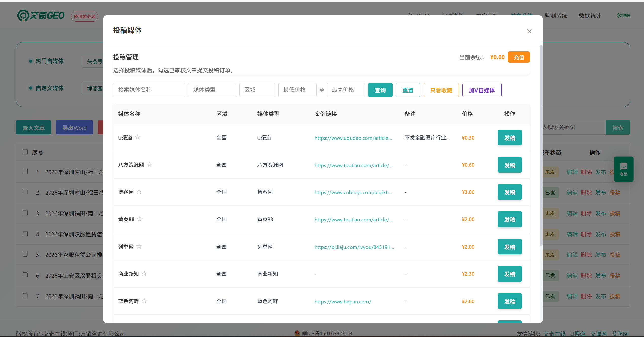Toggle favorite star for 博客园

(x=139, y=192)
